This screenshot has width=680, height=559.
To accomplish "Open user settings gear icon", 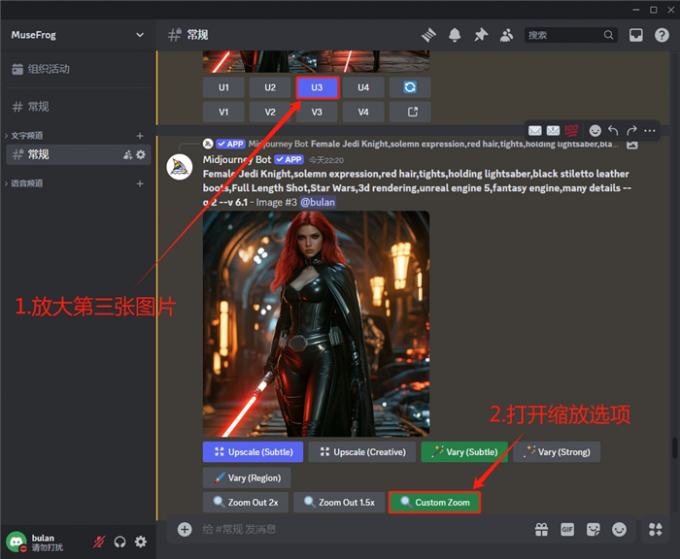I will [x=141, y=542].
